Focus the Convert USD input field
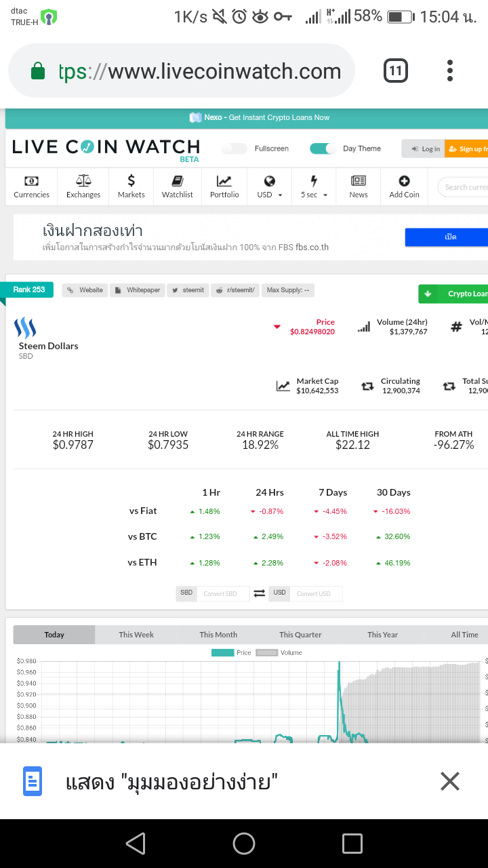 click(316, 593)
